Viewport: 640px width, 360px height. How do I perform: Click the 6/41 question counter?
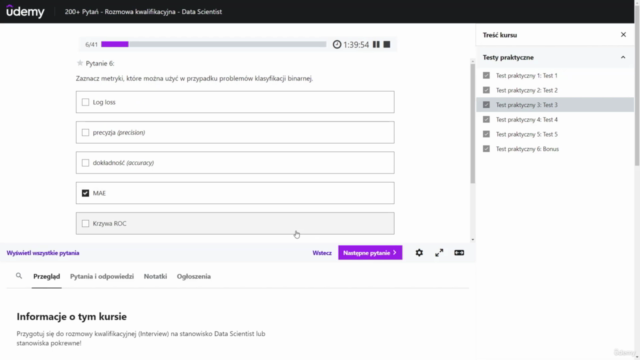pos(91,44)
